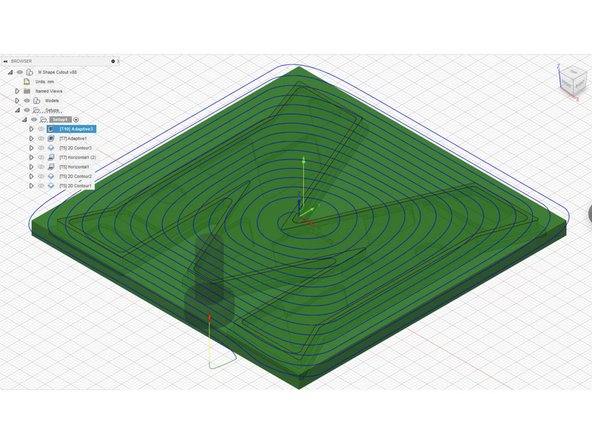Expand the 2D Contour3 operation
The width and height of the screenshot is (592, 444).
31,148
